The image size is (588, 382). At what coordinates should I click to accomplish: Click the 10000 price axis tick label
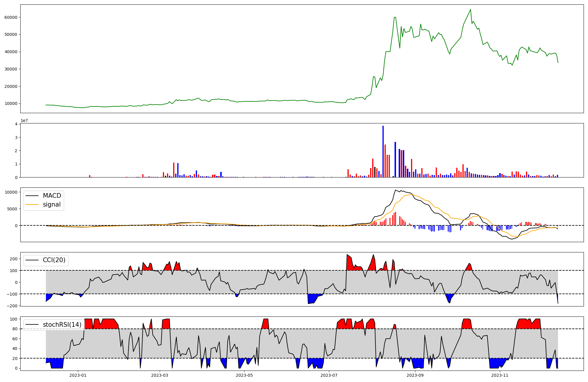[x=11, y=103]
